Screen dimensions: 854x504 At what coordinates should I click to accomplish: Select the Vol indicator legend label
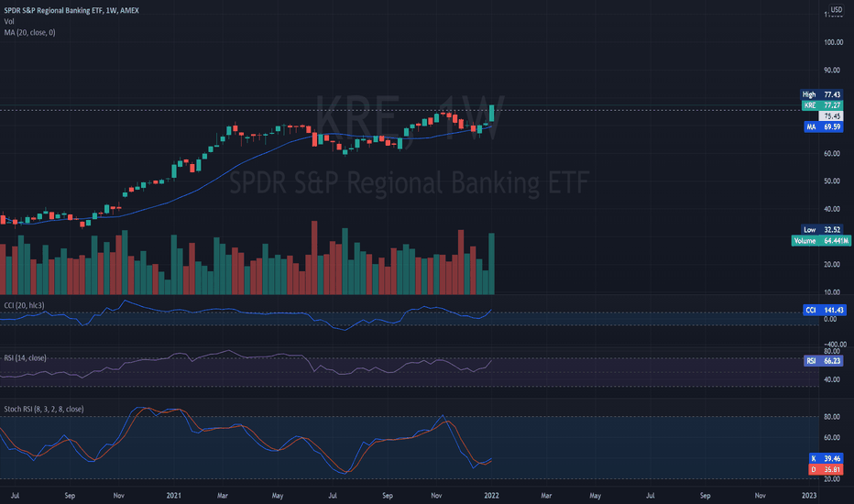9,21
